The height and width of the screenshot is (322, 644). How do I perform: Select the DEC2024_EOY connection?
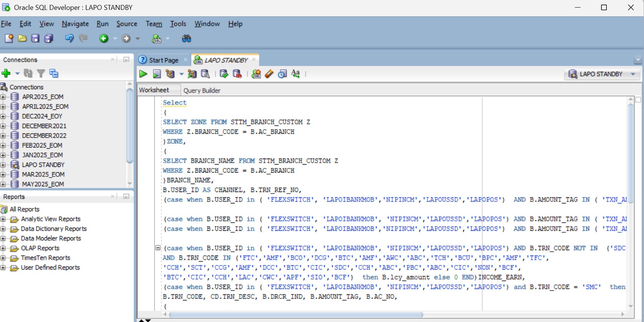tap(42, 116)
